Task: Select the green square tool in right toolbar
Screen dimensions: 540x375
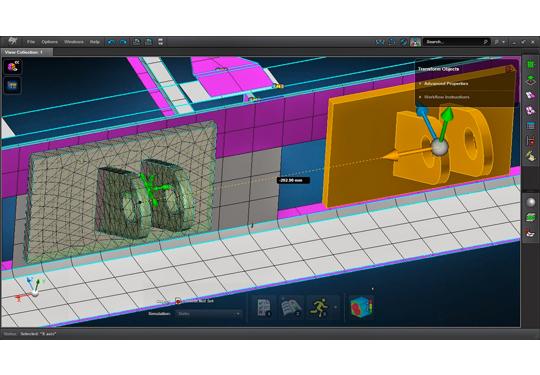Action: click(x=530, y=64)
